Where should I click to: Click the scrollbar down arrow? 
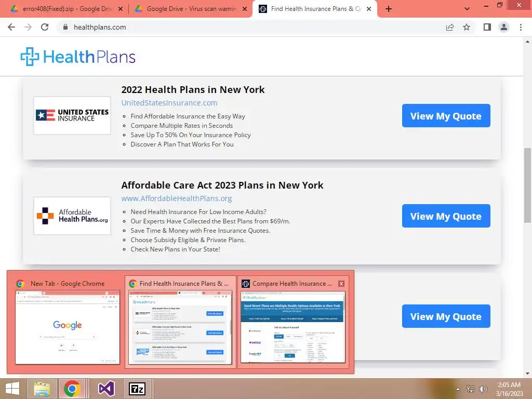pyautogui.click(x=527, y=374)
